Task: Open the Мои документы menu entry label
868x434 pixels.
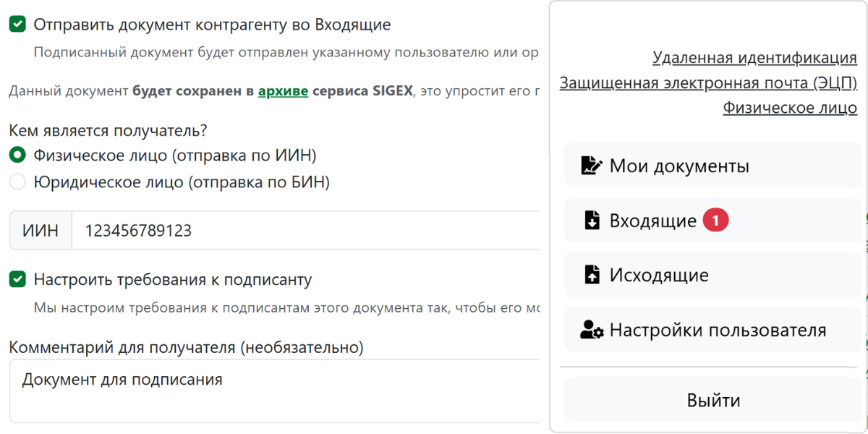Action: pyautogui.click(x=678, y=166)
